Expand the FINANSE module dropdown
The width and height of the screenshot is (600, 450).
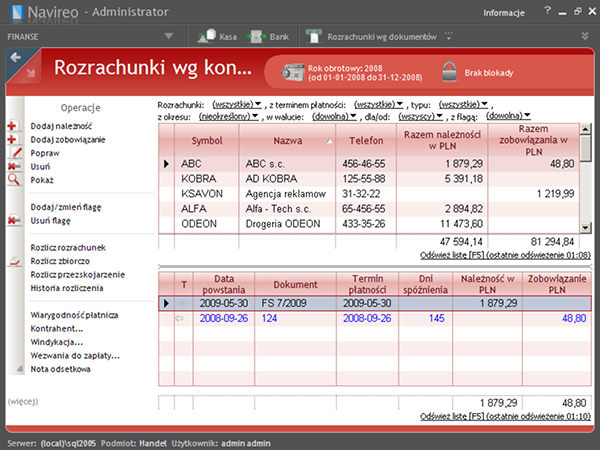coord(169,36)
